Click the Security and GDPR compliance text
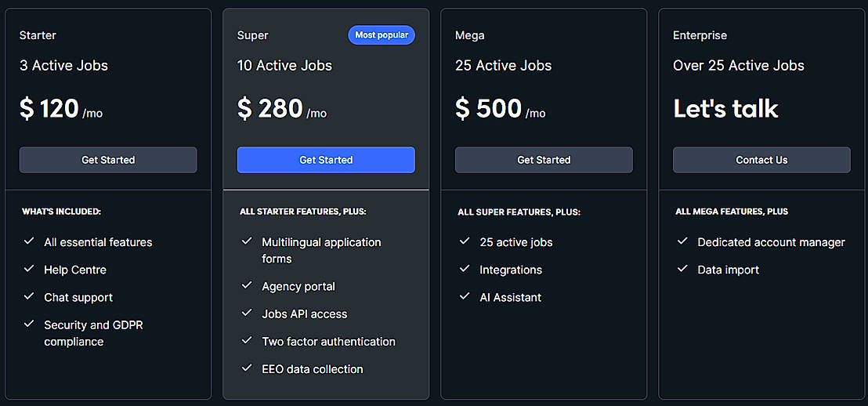 click(x=93, y=333)
